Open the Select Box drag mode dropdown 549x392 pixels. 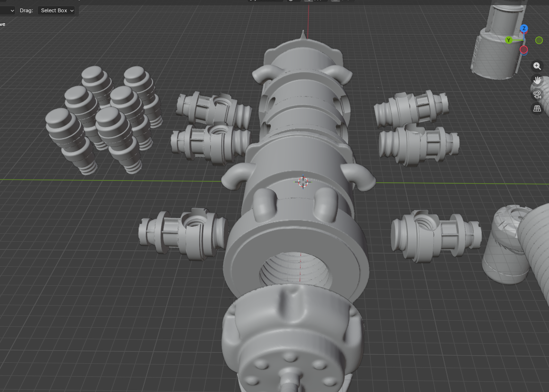56,10
